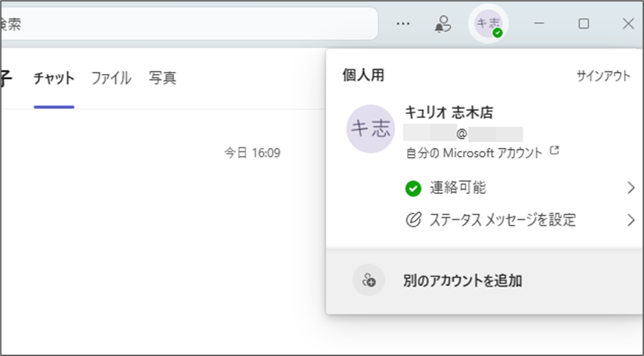Select the チャット tab

click(x=54, y=78)
